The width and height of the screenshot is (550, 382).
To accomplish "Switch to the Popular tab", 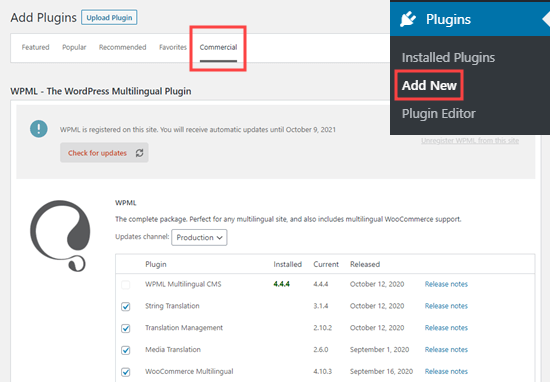I will click(x=74, y=47).
